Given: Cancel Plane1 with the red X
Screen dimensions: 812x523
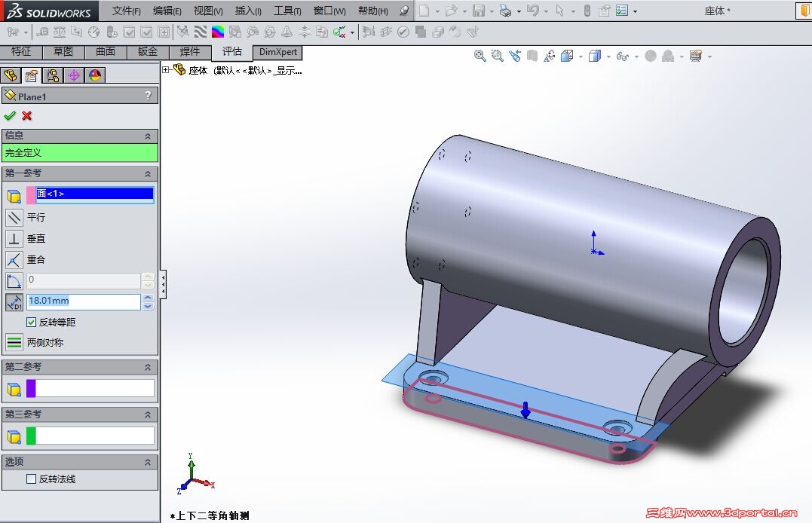Looking at the screenshot, I should click(x=27, y=115).
